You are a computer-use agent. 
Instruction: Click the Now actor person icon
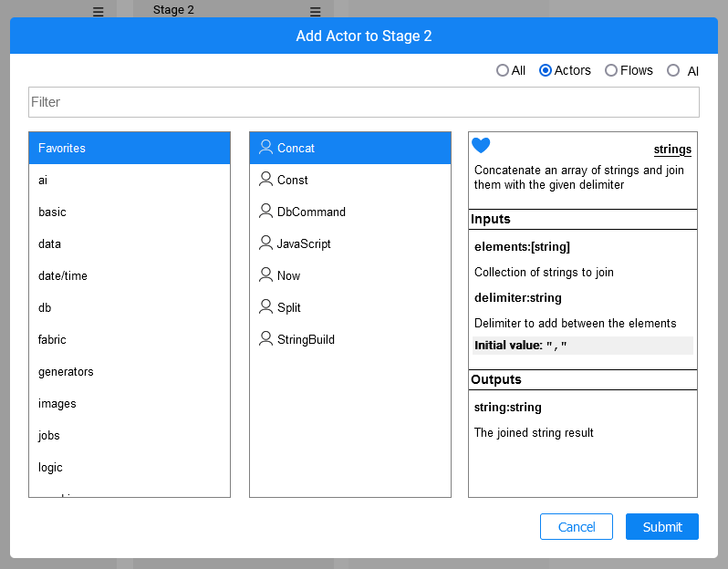tap(265, 274)
